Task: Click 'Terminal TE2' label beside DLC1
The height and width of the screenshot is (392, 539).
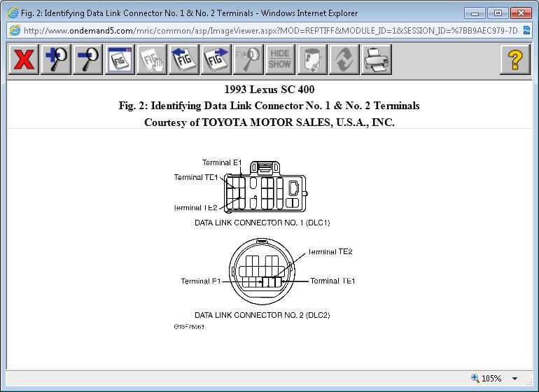Action: click(x=195, y=208)
